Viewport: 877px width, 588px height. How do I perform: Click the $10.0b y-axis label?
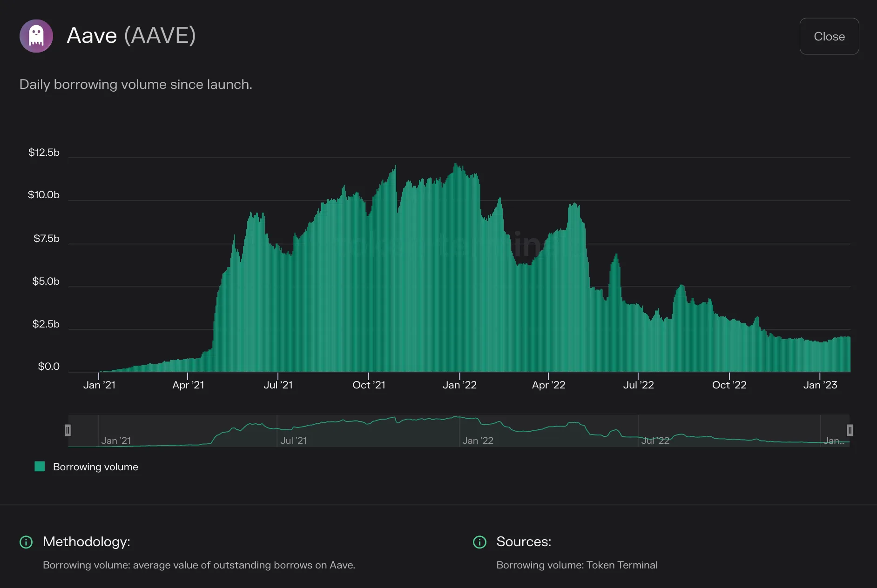pos(44,194)
